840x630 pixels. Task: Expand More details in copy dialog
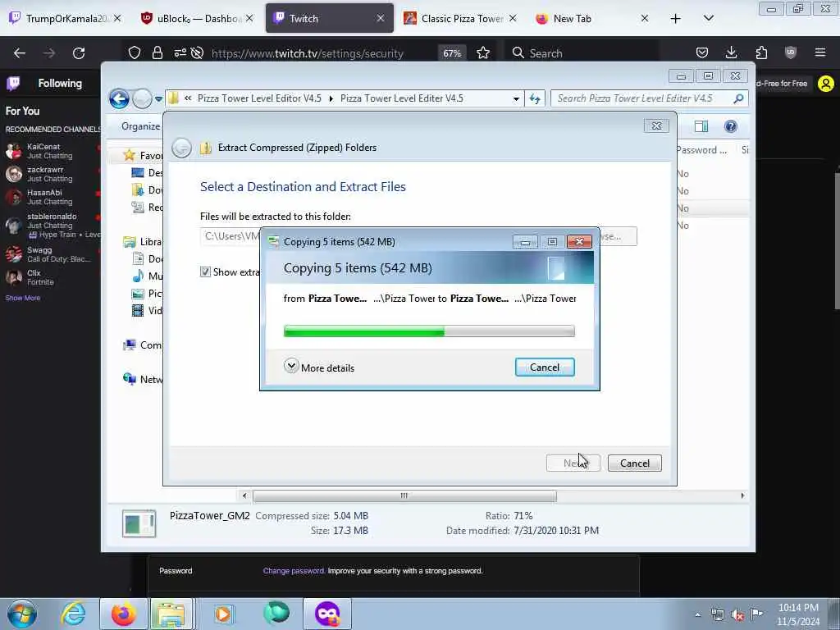pyautogui.click(x=319, y=367)
